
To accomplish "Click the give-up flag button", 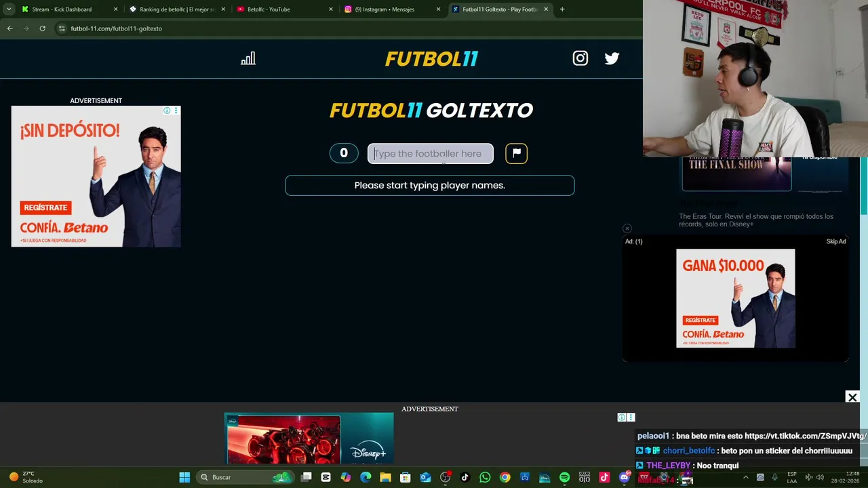I will (x=516, y=153).
